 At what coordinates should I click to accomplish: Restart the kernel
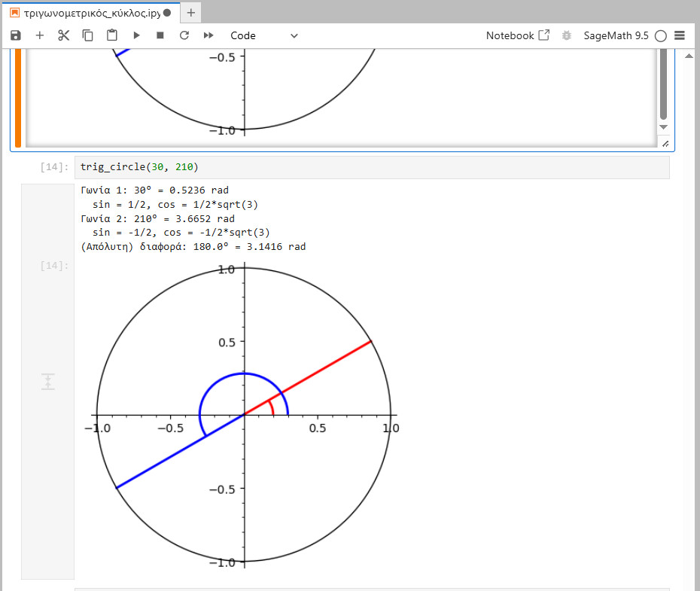(x=184, y=35)
